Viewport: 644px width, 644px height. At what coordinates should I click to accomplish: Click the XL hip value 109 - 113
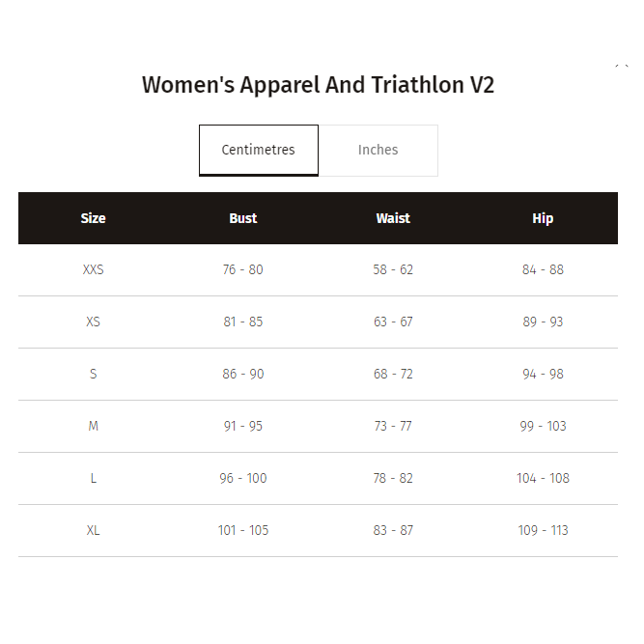543,530
